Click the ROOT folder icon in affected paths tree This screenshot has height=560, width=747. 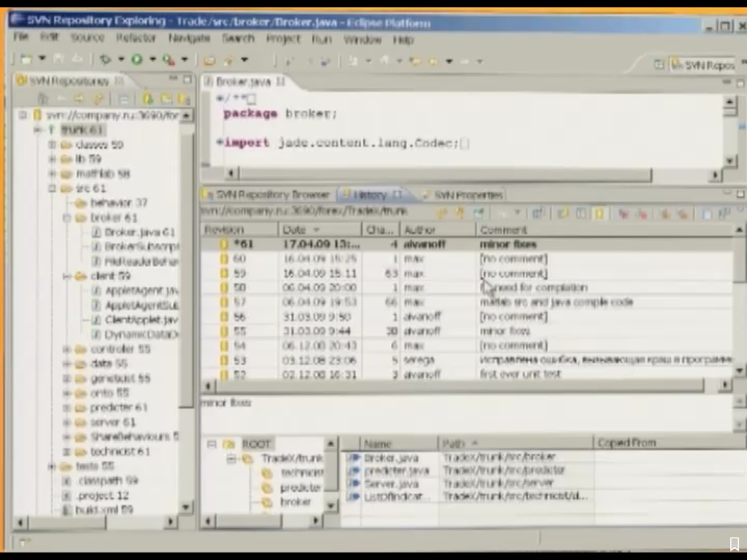(228, 444)
